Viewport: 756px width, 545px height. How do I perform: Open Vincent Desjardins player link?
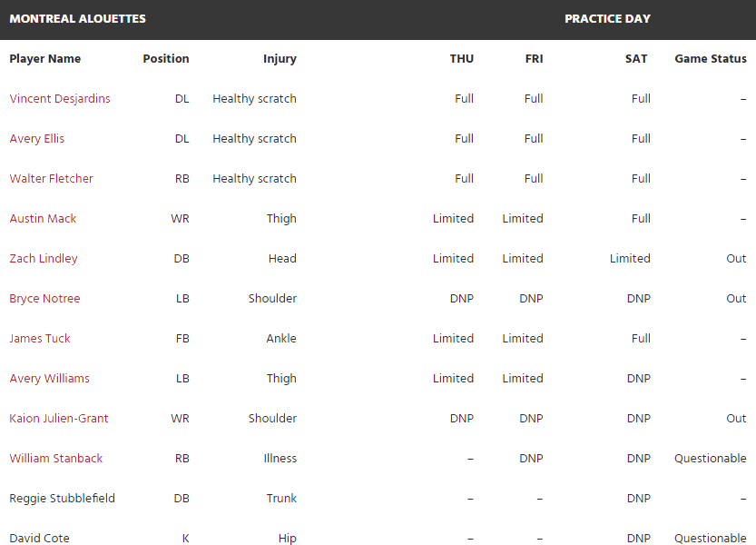(60, 98)
